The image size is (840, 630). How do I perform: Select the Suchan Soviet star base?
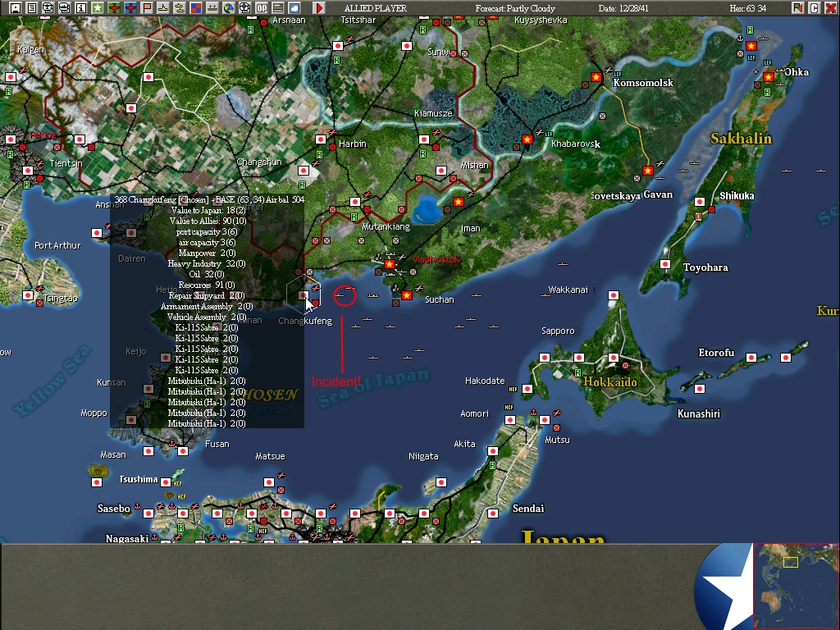click(x=407, y=295)
